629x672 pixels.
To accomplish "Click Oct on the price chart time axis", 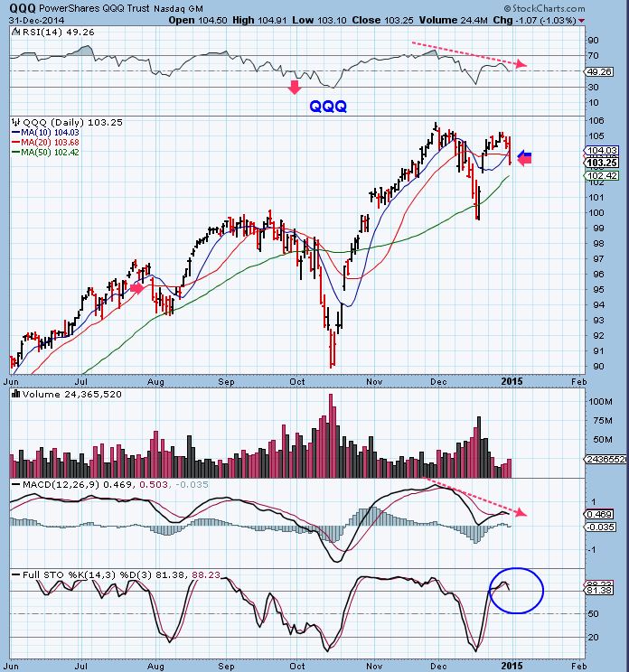I will (297, 381).
